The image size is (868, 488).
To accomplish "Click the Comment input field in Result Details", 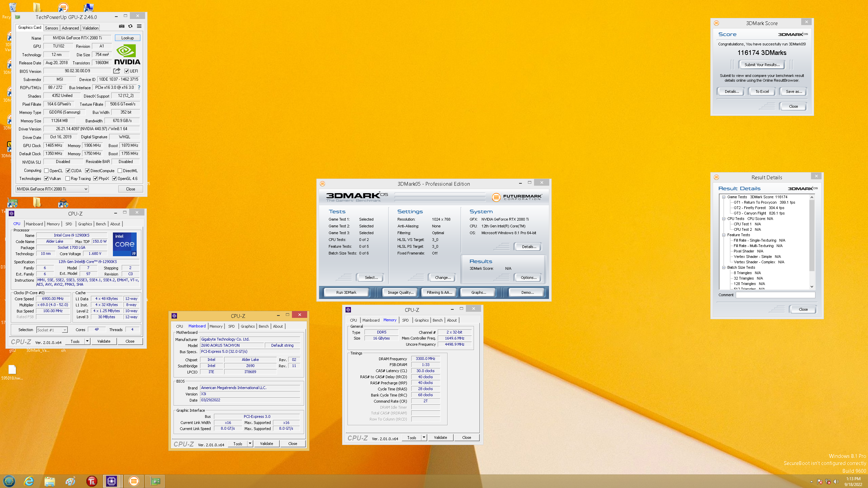I will [x=775, y=295].
